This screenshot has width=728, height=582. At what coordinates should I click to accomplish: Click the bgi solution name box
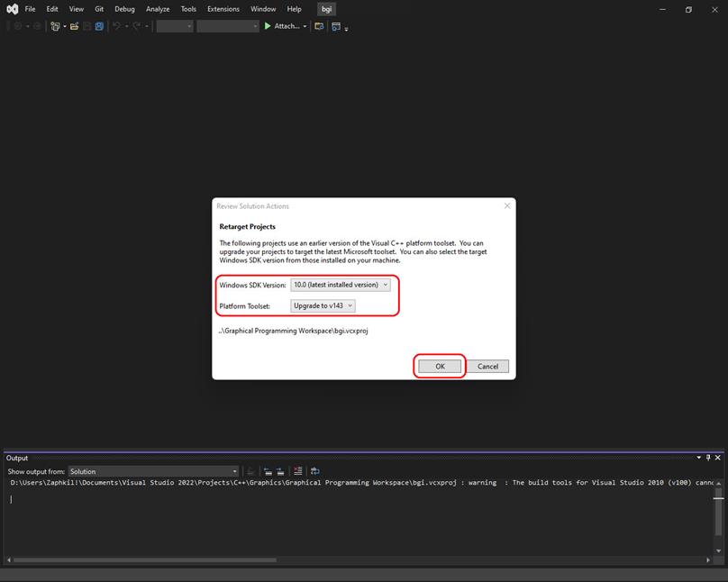coord(326,9)
